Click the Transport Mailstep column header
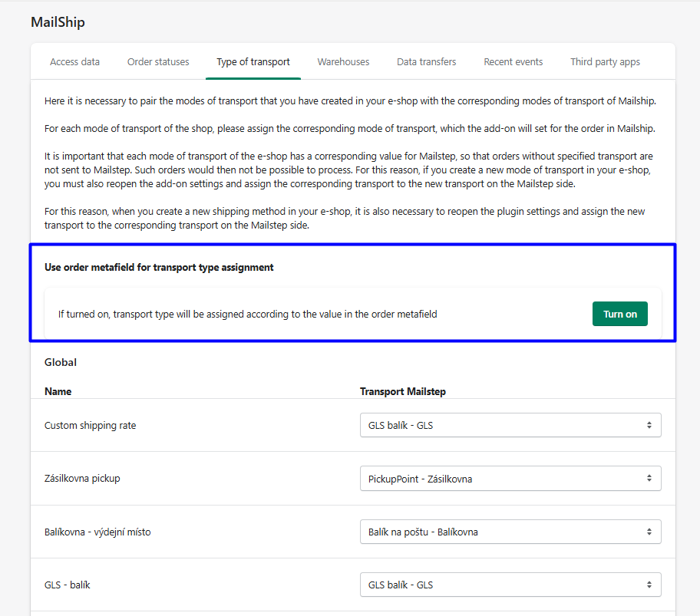 click(x=403, y=391)
